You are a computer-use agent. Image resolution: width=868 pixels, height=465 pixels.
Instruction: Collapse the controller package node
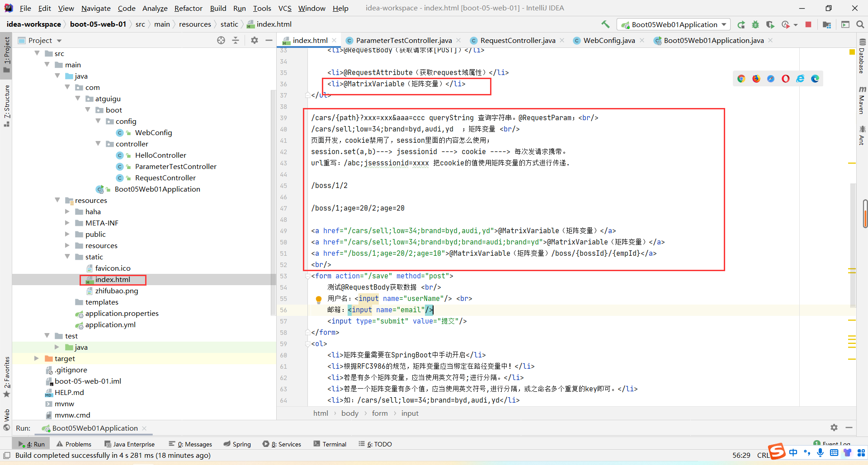coord(98,144)
